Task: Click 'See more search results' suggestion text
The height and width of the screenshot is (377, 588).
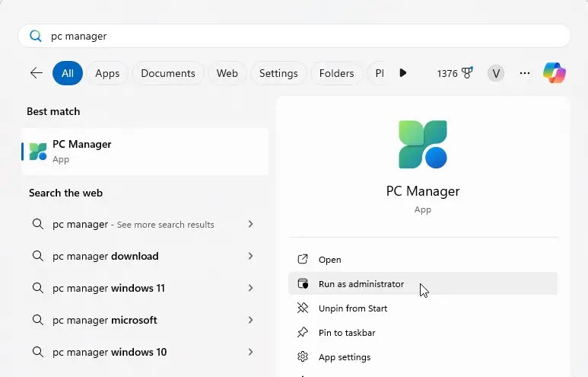Action: (x=165, y=225)
